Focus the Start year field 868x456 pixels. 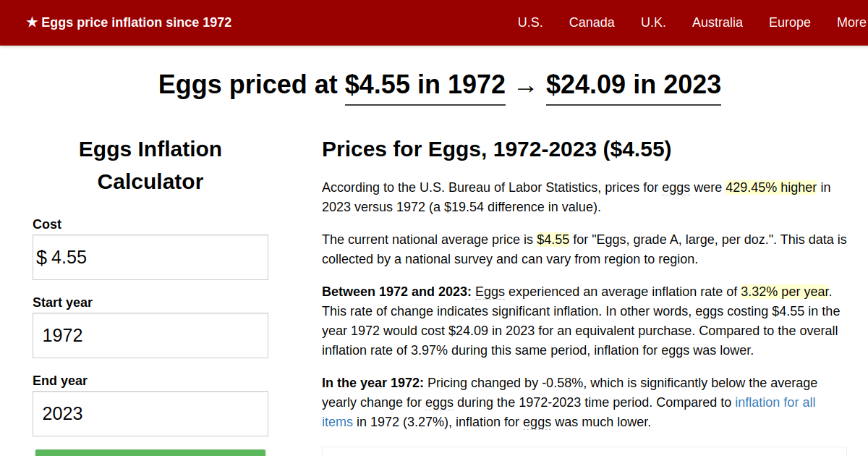coord(150,335)
